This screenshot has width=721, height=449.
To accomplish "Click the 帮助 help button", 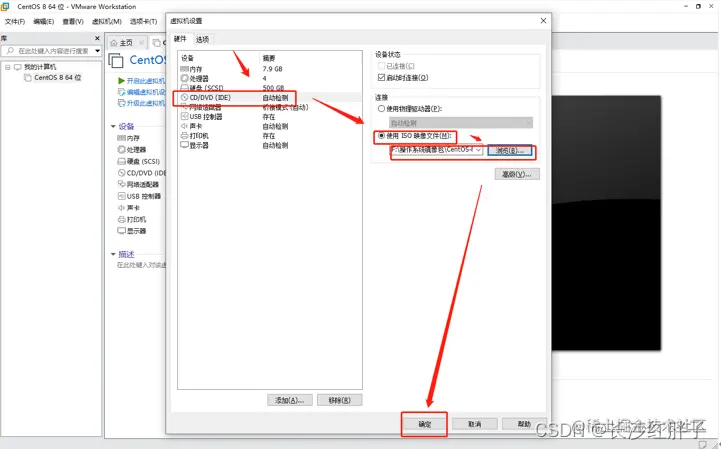I will (x=524, y=424).
